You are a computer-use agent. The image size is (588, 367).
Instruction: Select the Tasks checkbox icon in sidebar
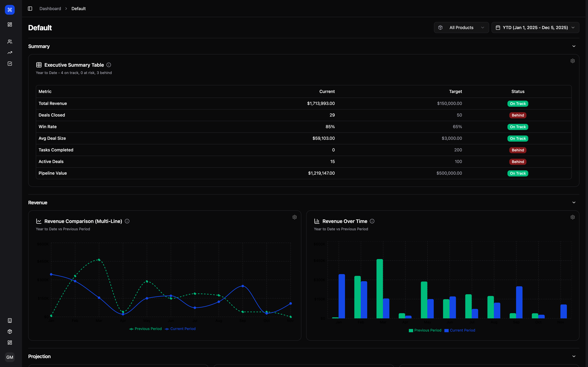(10, 63)
